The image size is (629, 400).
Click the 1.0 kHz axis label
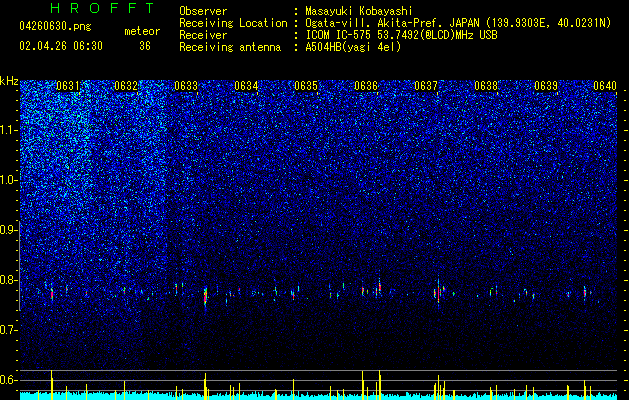[9, 180]
